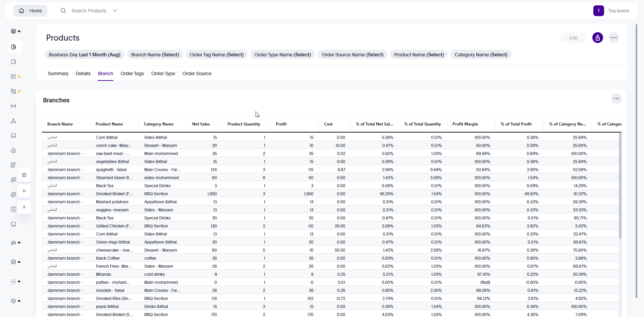Open the Products page three-dot menu
Screen dimensions: 644x317
click(x=613, y=38)
